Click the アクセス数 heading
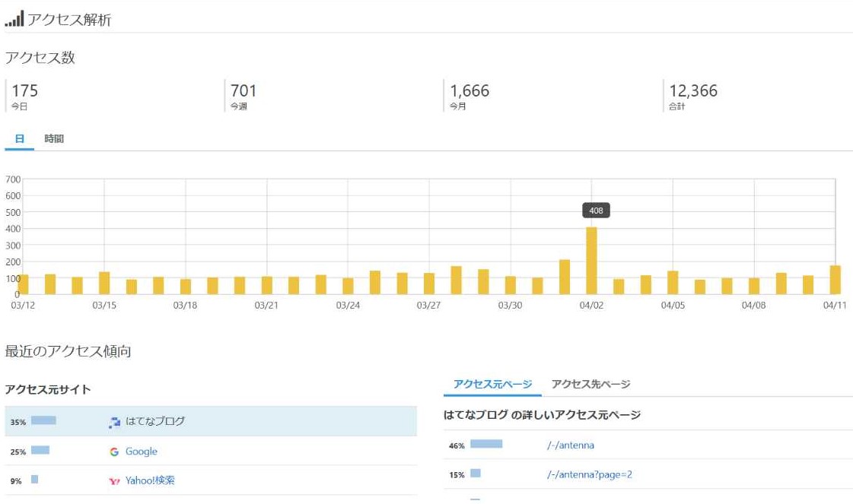The image size is (853, 504). 40,58
